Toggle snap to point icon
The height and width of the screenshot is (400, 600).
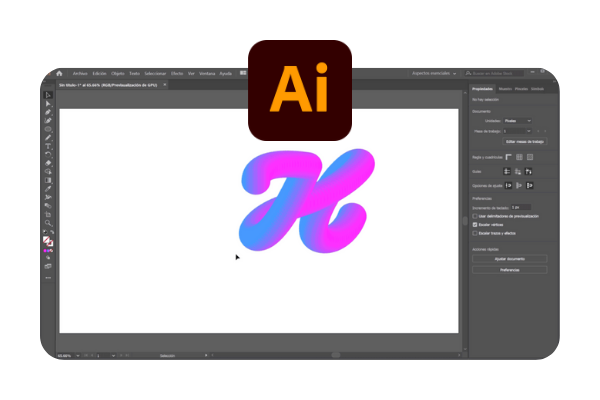click(509, 186)
